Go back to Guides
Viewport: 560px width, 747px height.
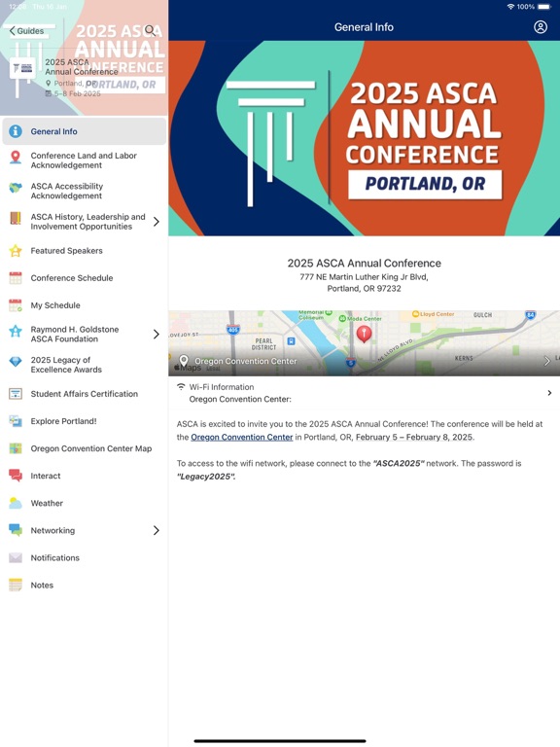pos(26,31)
